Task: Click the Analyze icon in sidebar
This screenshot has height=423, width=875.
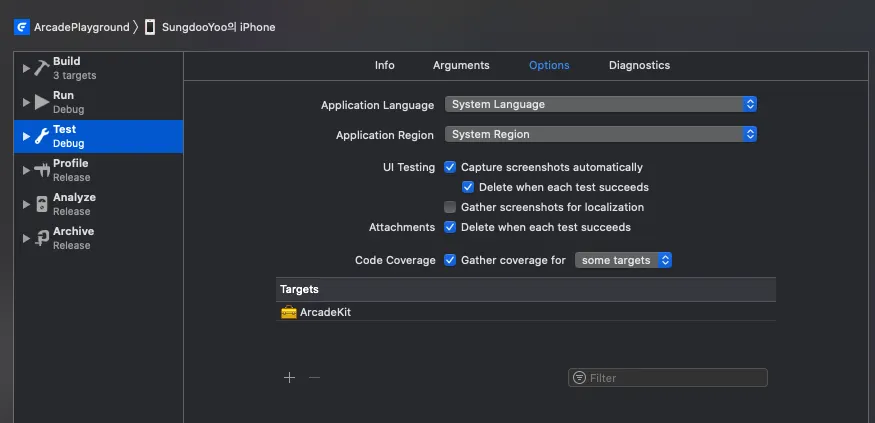Action: click(x=41, y=204)
